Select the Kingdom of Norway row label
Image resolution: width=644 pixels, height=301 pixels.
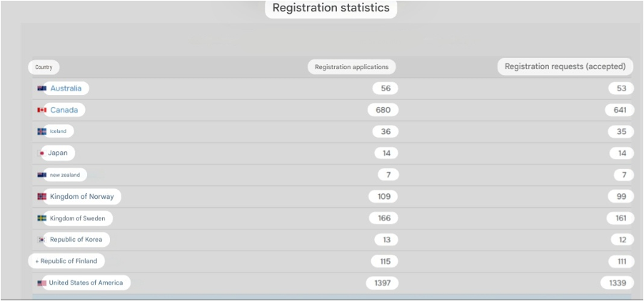[83, 196]
